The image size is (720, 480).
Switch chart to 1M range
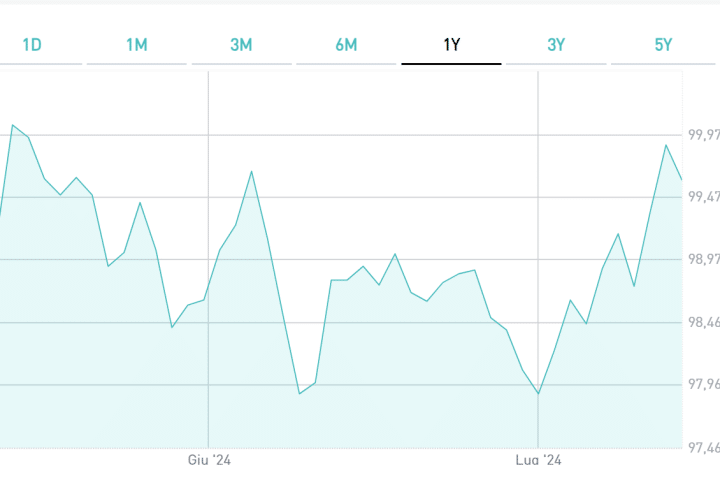[x=137, y=45]
